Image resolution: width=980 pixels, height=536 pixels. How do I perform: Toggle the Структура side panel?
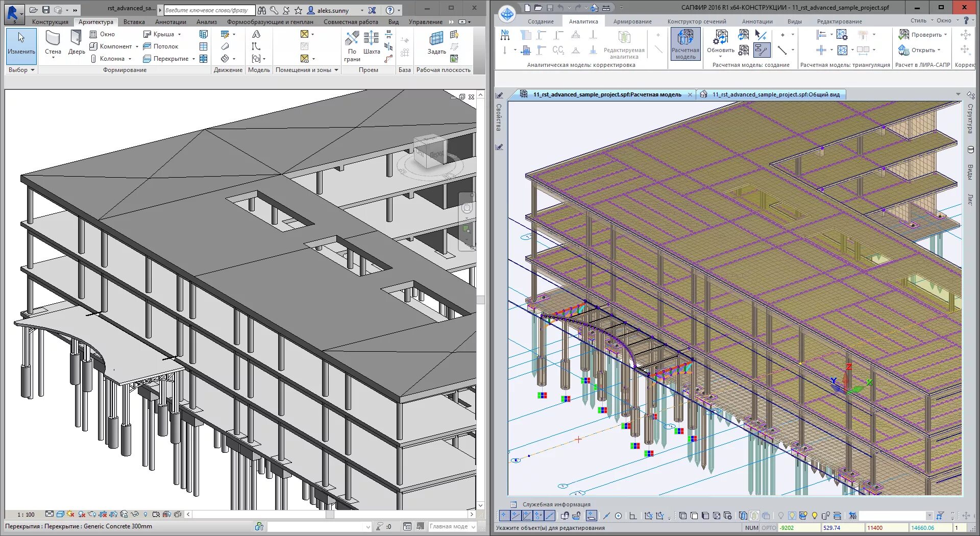(x=970, y=118)
